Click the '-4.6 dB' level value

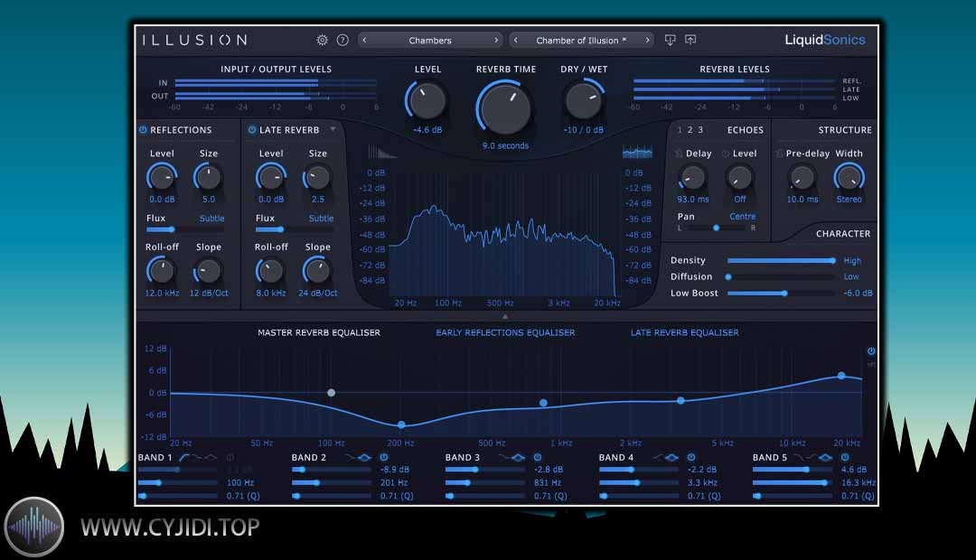click(x=427, y=130)
